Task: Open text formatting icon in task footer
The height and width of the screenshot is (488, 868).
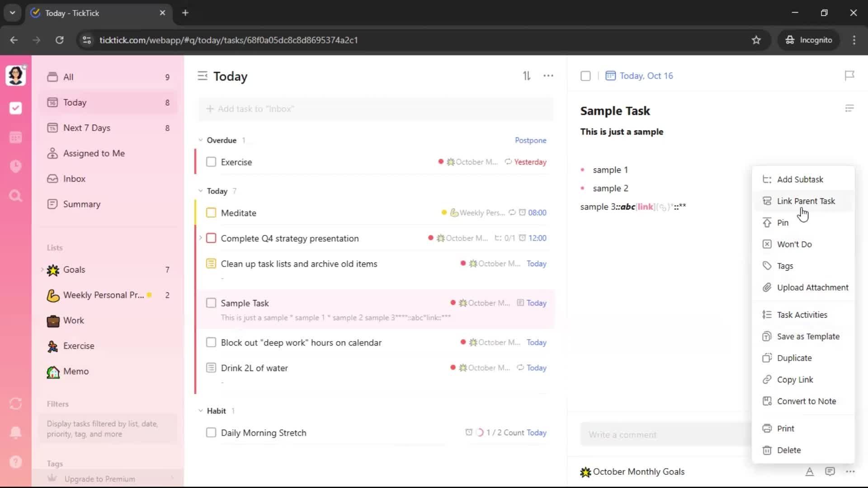Action: point(809,472)
